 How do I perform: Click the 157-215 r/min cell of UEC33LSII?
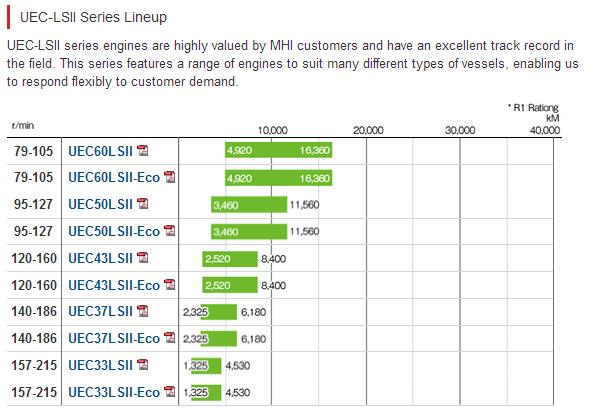[x=34, y=365]
